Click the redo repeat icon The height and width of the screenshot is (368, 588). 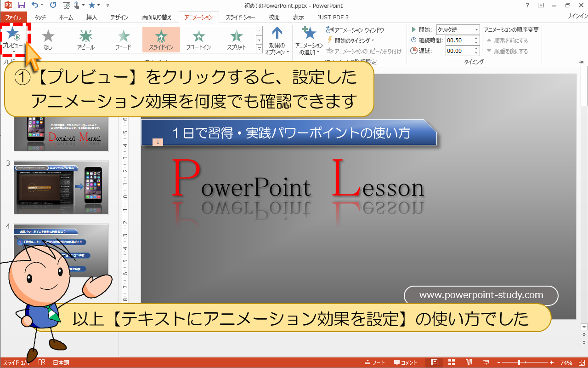(52, 5)
